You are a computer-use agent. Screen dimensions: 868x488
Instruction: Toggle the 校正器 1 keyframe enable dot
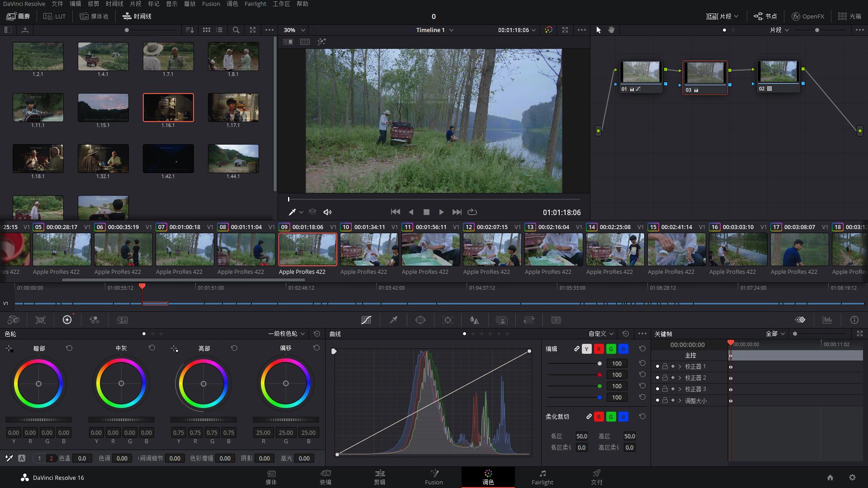[x=657, y=366]
